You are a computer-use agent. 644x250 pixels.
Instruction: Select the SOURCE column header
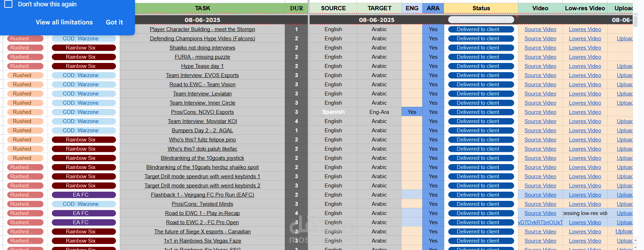tap(333, 8)
